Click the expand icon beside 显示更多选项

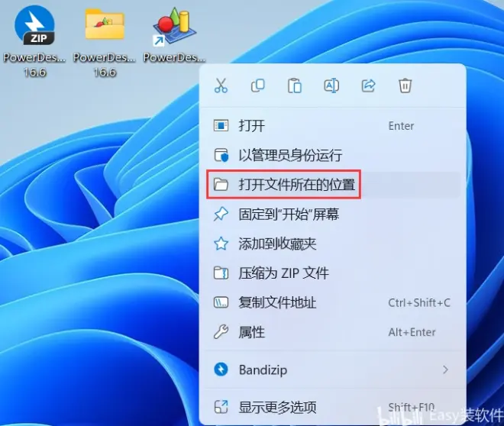point(221,407)
